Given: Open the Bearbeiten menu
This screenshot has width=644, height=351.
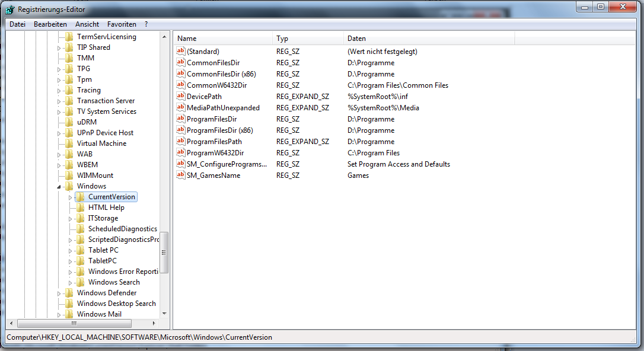Looking at the screenshot, I should (50, 24).
